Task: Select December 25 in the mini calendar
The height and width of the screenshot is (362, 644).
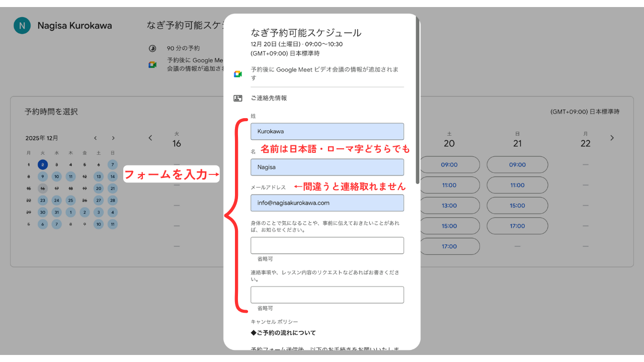Action: (x=70, y=200)
